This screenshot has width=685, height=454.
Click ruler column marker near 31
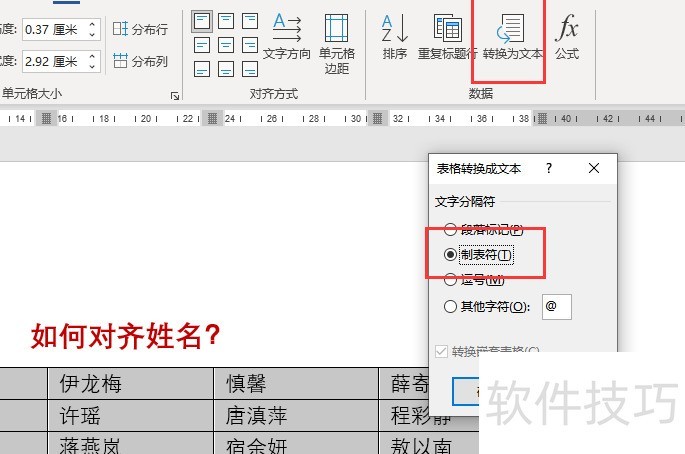click(x=377, y=118)
